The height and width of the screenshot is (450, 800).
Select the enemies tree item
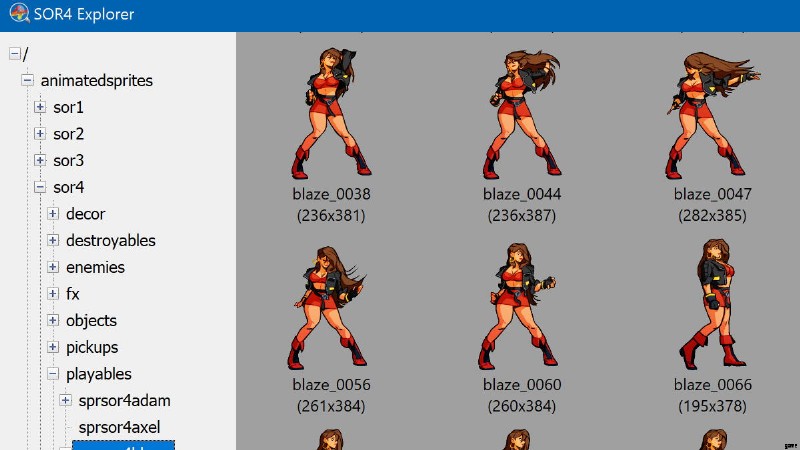(x=95, y=267)
